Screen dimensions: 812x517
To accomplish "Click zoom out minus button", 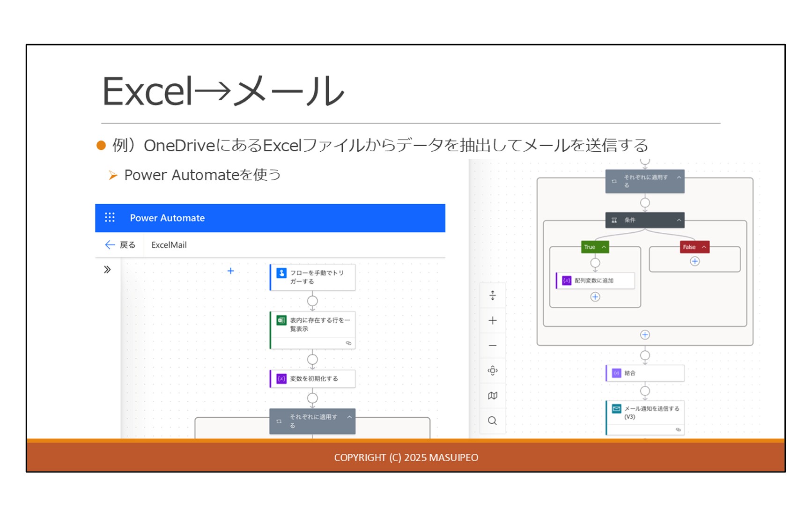I will (492, 346).
